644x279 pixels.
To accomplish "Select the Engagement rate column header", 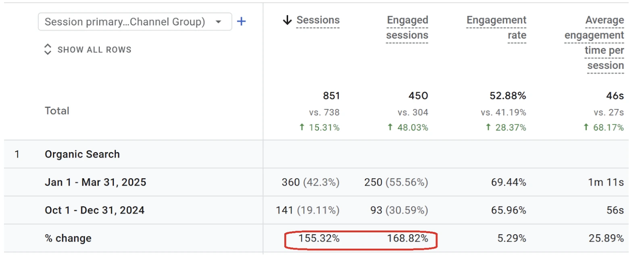I will pyautogui.click(x=496, y=28).
